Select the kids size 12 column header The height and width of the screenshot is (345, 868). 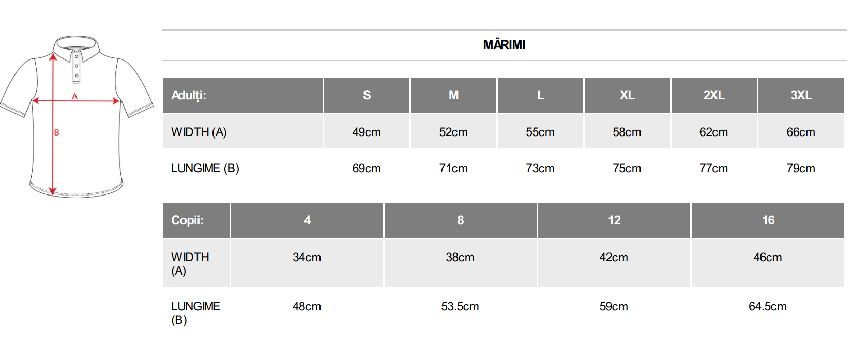pos(614,220)
